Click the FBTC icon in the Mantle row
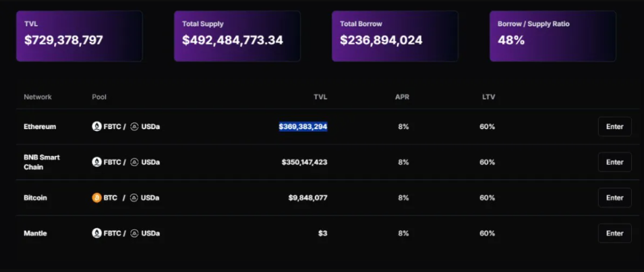644x272 pixels. pos(96,234)
